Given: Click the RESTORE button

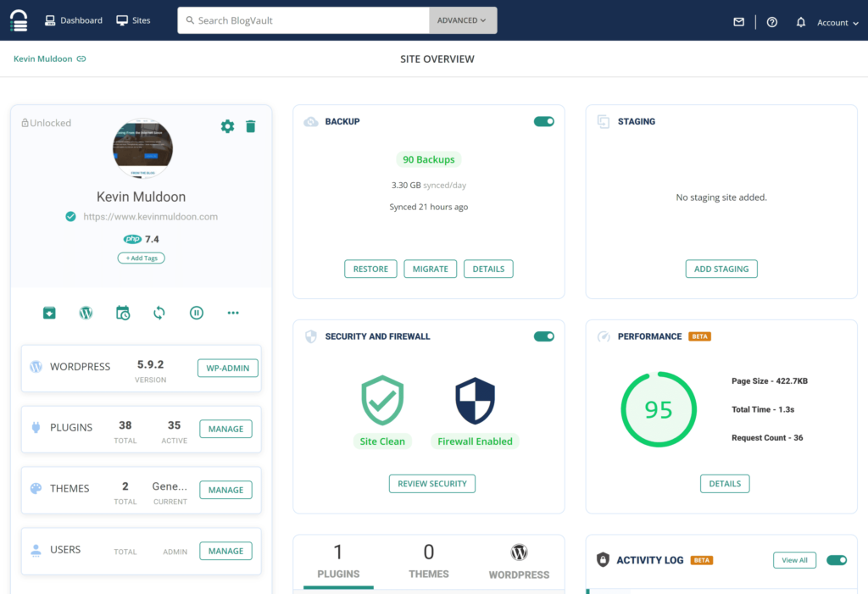Looking at the screenshot, I should tap(371, 269).
